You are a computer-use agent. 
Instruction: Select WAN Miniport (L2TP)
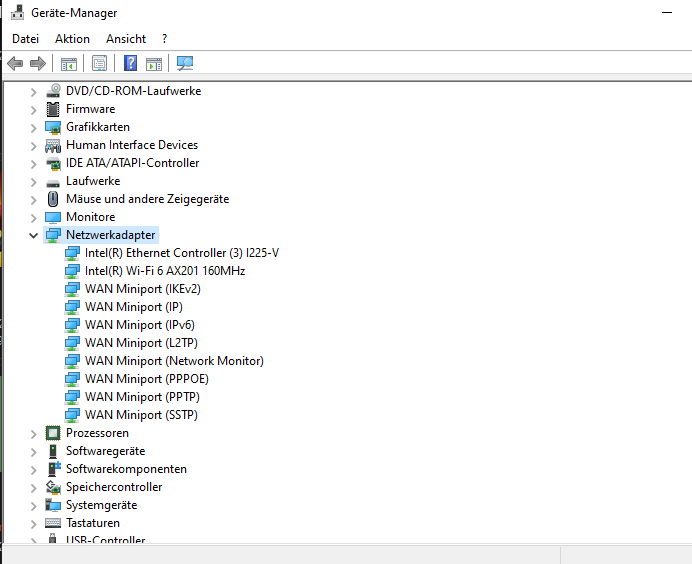(141, 343)
